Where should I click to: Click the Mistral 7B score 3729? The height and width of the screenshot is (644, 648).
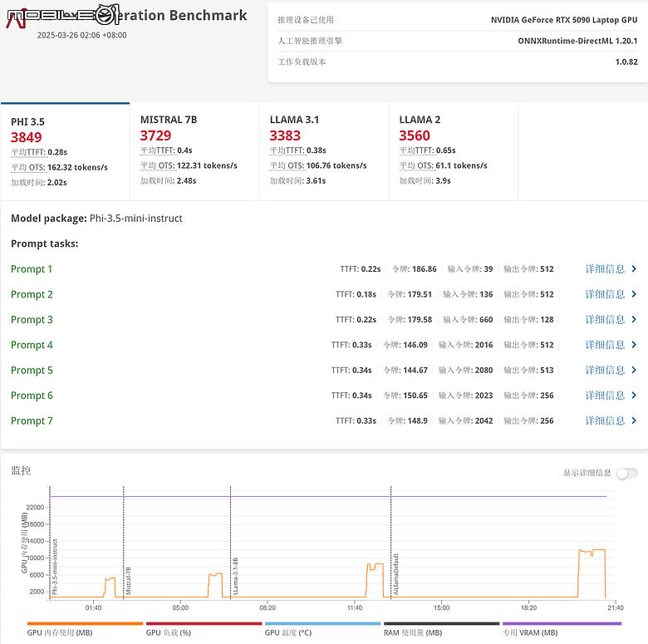156,135
